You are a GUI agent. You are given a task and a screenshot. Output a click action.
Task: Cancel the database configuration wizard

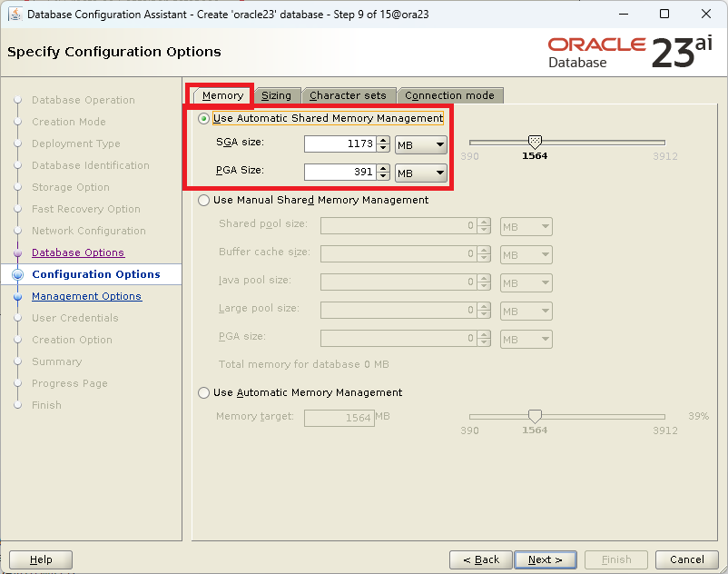[686, 559]
